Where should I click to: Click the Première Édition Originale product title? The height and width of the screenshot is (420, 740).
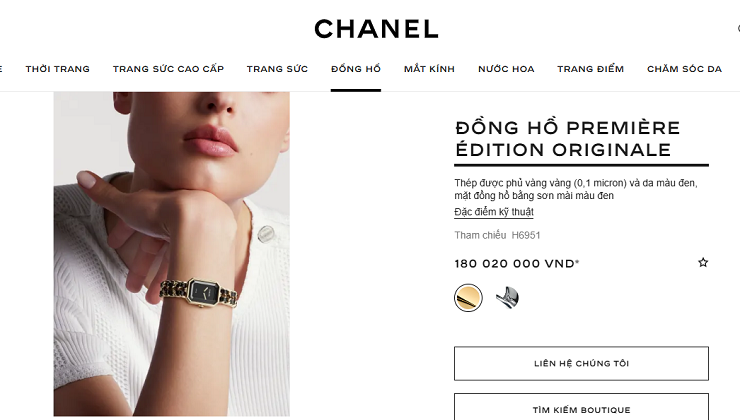click(x=568, y=139)
